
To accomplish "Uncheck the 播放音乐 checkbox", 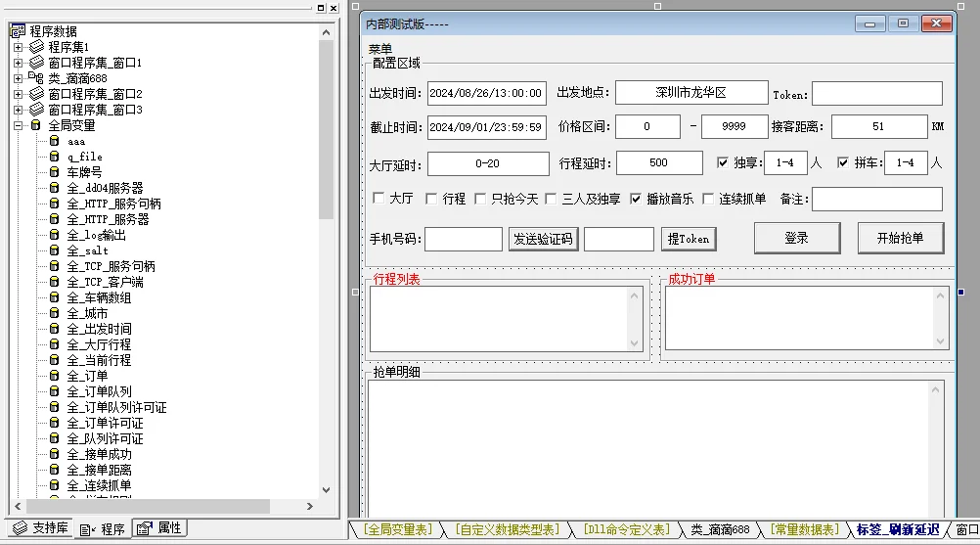I will [636, 198].
